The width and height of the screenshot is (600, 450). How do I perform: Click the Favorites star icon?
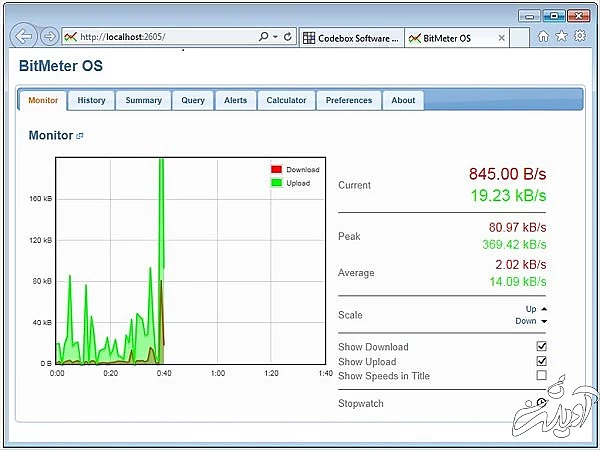click(561, 36)
